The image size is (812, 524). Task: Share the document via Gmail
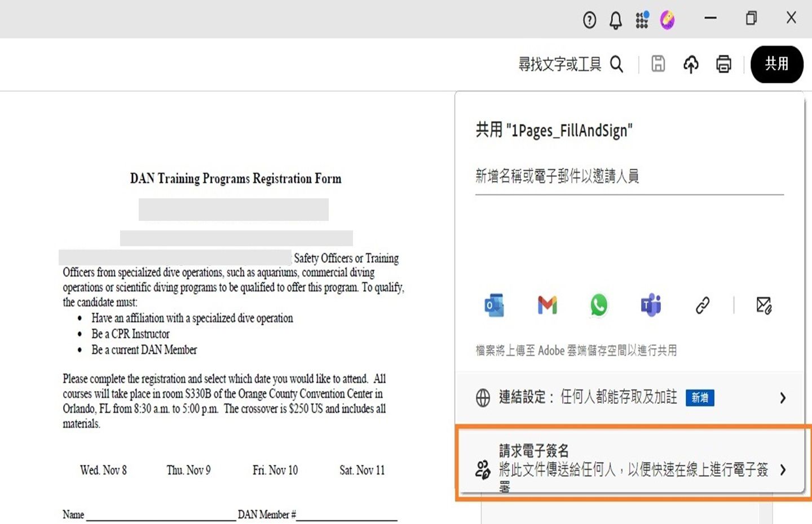point(546,305)
